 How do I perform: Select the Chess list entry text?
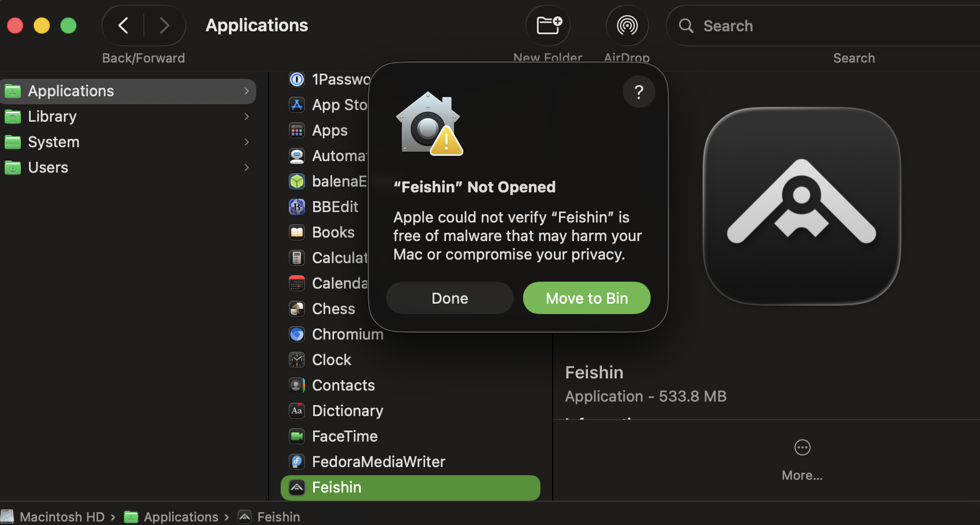pyautogui.click(x=333, y=309)
